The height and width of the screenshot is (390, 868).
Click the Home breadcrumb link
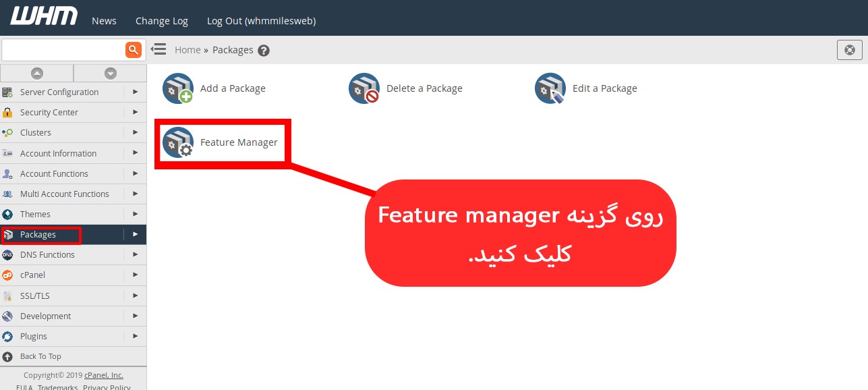[187, 50]
